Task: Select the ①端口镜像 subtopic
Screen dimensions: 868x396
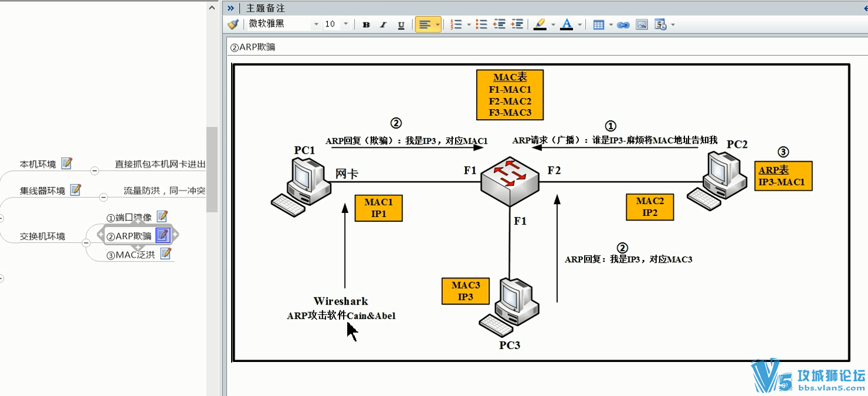Action: click(129, 217)
